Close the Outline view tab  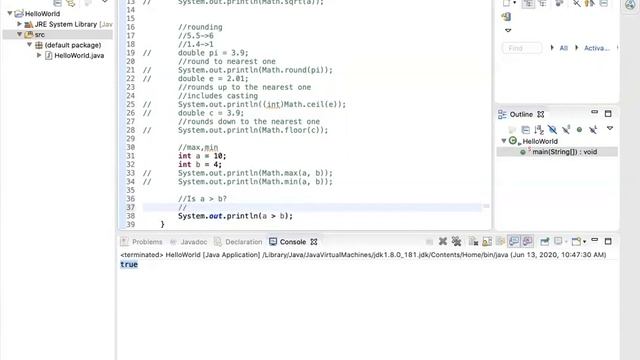[541, 114]
